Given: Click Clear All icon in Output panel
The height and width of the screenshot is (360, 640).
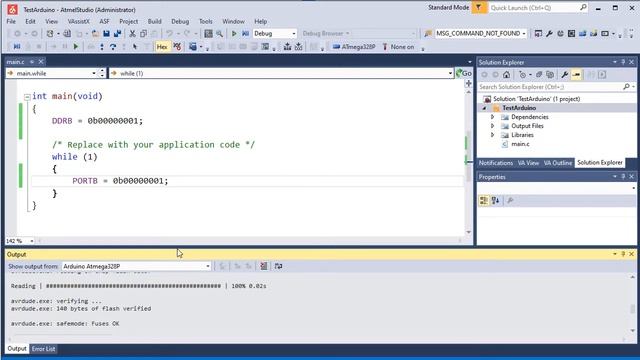Looking at the screenshot, I should point(264,266).
